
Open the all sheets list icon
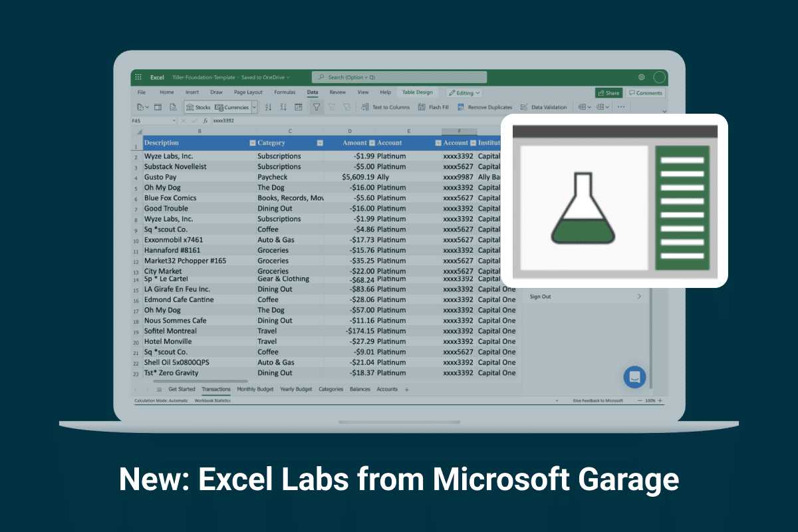pyautogui.click(x=159, y=390)
